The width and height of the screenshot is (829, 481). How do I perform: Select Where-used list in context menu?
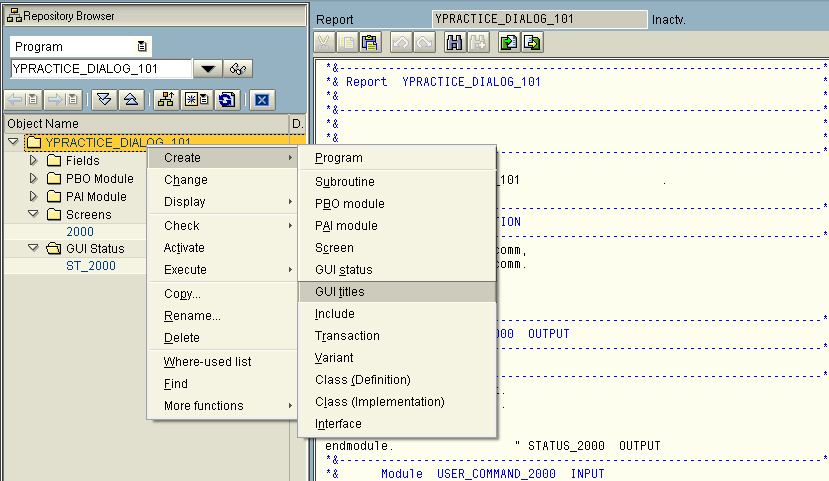pos(207,362)
